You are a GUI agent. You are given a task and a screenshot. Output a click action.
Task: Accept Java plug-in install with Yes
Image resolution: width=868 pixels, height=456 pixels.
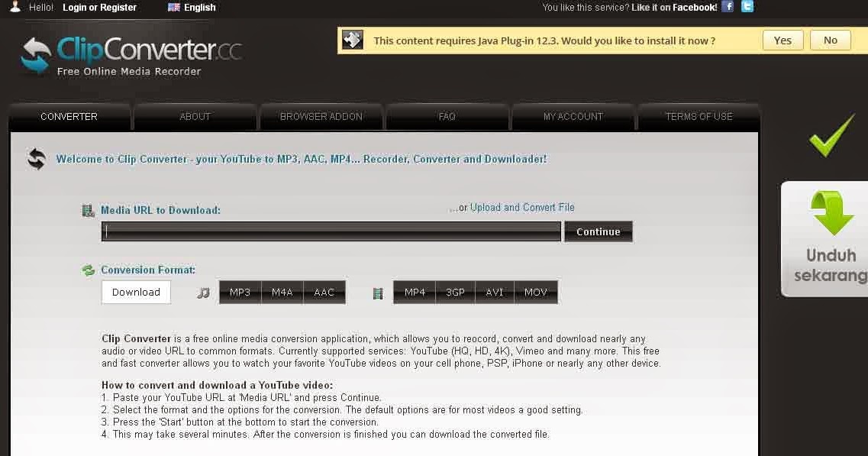coord(782,40)
